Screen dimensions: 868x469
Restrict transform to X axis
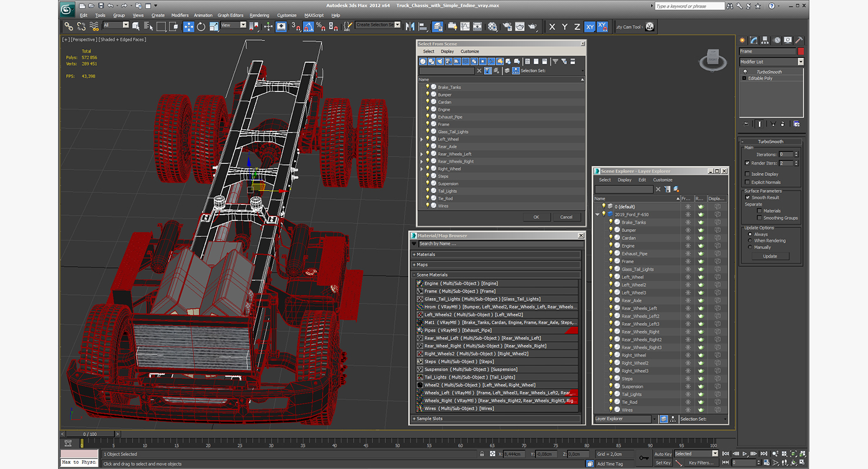552,26
